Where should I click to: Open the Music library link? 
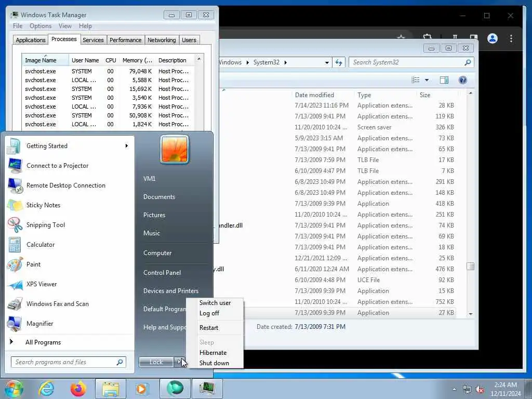coord(151,233)
